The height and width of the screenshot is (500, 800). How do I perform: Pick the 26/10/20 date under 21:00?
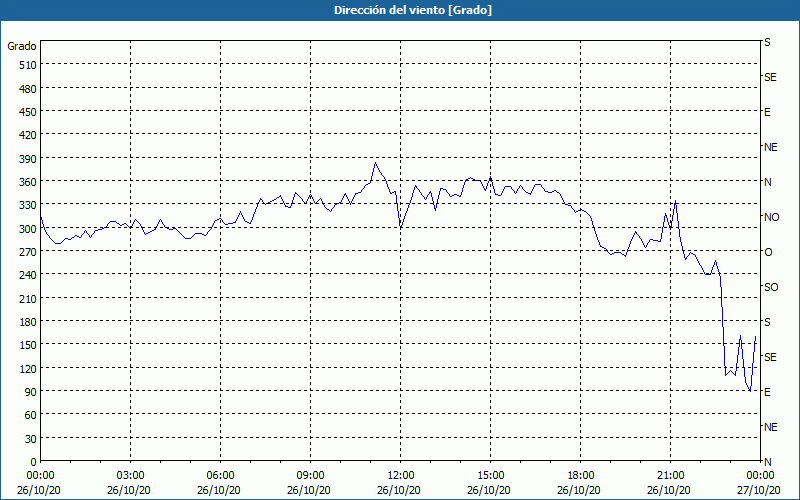point(669,490)
